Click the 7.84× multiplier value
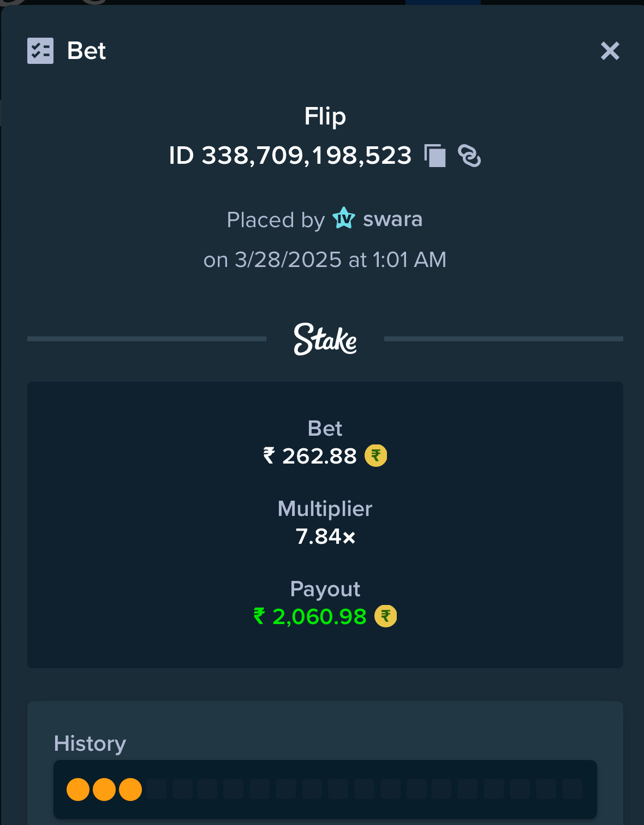The width and height of the screenshot is (644, 825). pyautogui.click(x=325, y=536)
